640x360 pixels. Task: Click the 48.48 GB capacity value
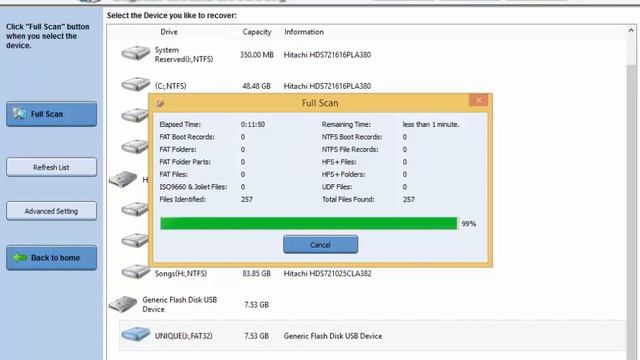[x=257, y=86]
